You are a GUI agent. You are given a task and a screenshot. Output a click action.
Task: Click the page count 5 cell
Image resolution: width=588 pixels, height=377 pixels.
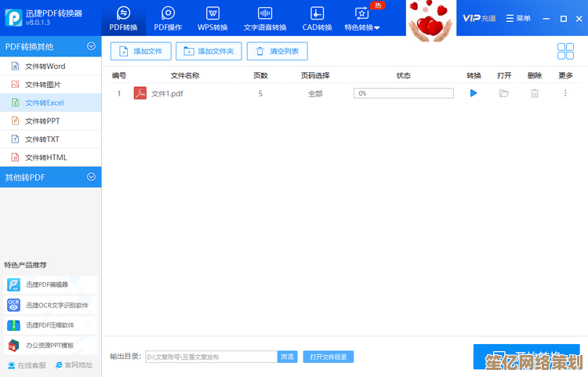click(x=260, y=94)
